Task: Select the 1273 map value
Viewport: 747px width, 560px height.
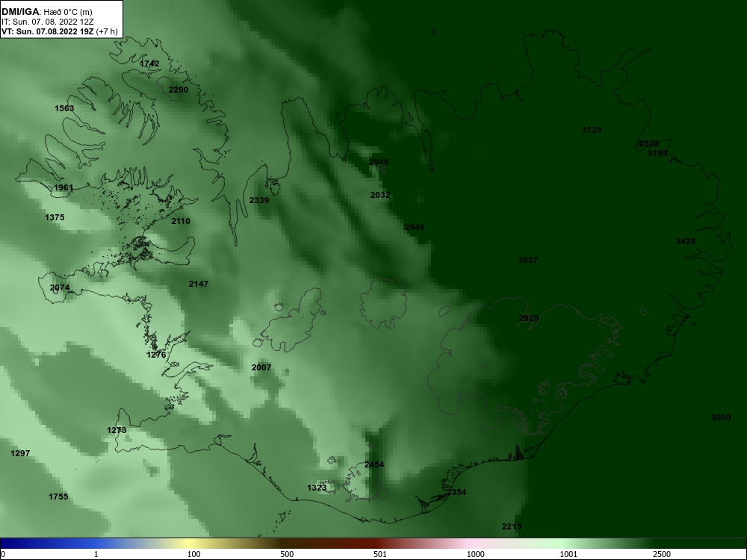Action: pos(117,430)
